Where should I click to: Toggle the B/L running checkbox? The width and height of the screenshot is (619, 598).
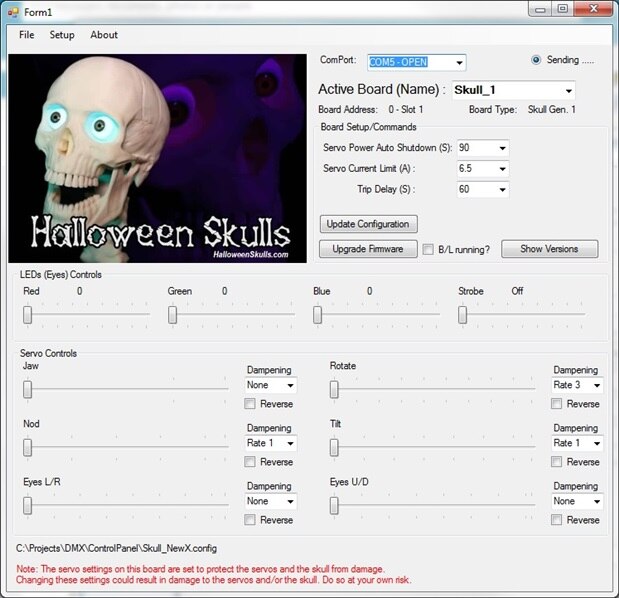tap(428, 249)
